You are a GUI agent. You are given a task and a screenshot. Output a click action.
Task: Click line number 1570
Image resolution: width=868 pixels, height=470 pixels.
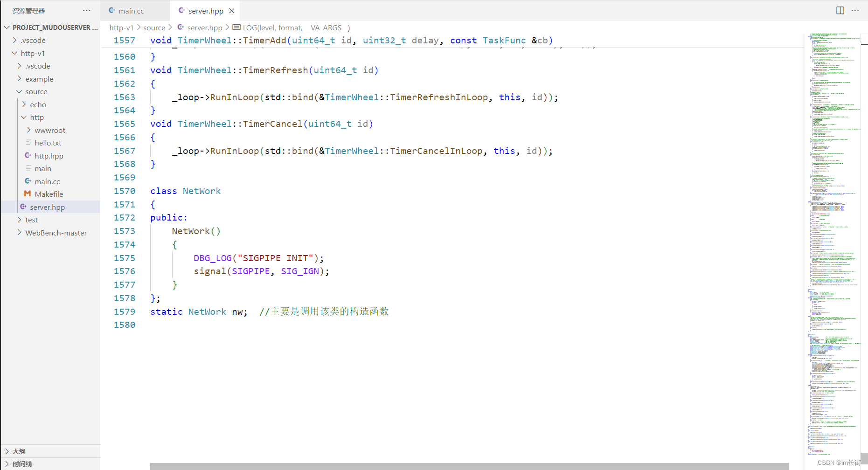click(x=125, y=191)
